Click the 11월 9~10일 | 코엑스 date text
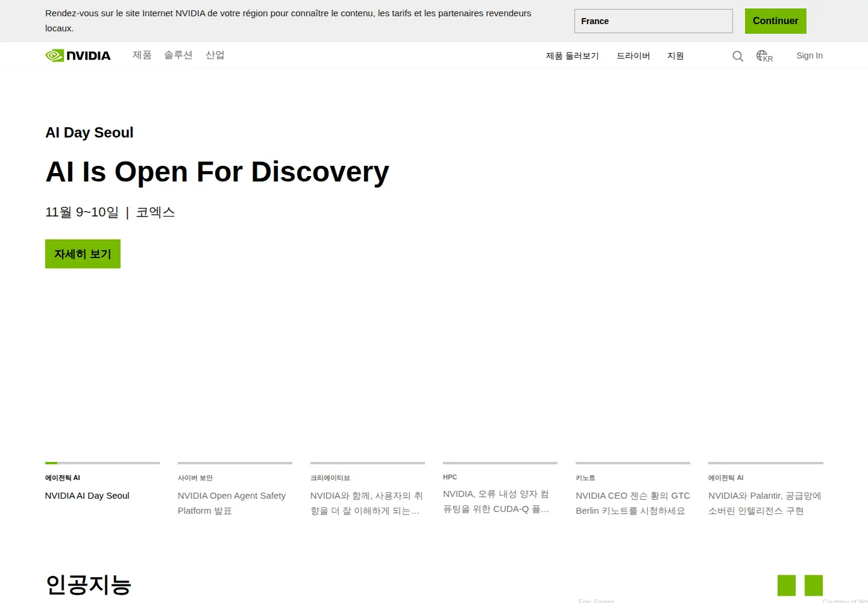The height and width of the screenshot is (603, 868). point(110,212)
